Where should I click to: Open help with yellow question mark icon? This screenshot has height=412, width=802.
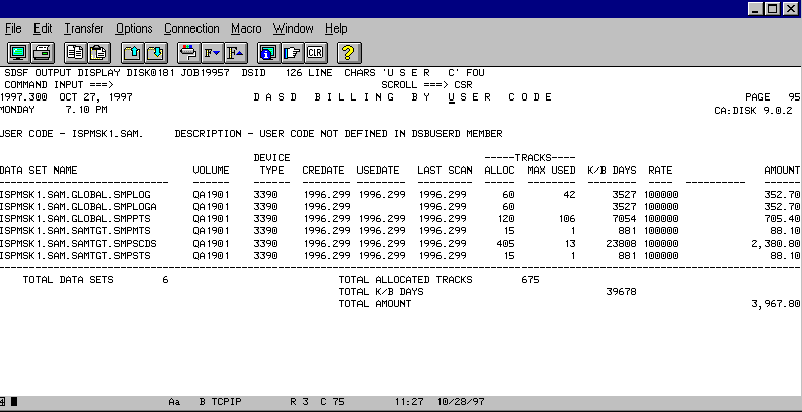[x=348, y=53]
